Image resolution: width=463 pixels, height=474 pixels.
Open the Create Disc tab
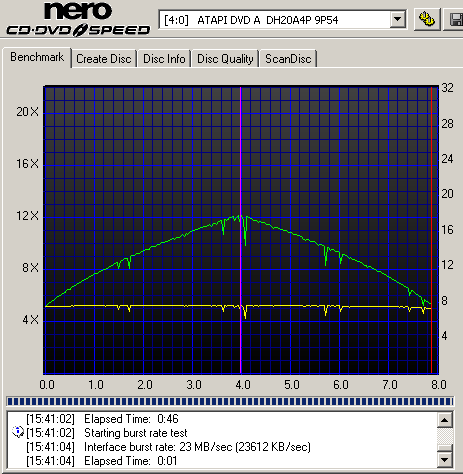(104, 59)
